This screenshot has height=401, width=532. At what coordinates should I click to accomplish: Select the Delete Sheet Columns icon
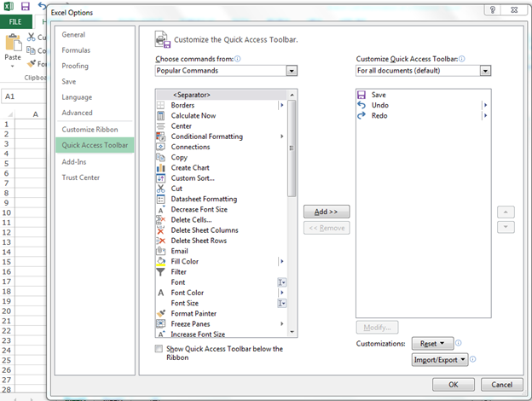[x=160, y=230]
